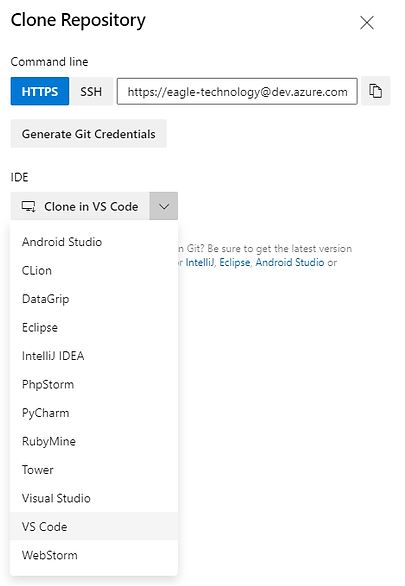
Task: Open the Eclipse hyperlink in help text
Action: pos(234,262)
